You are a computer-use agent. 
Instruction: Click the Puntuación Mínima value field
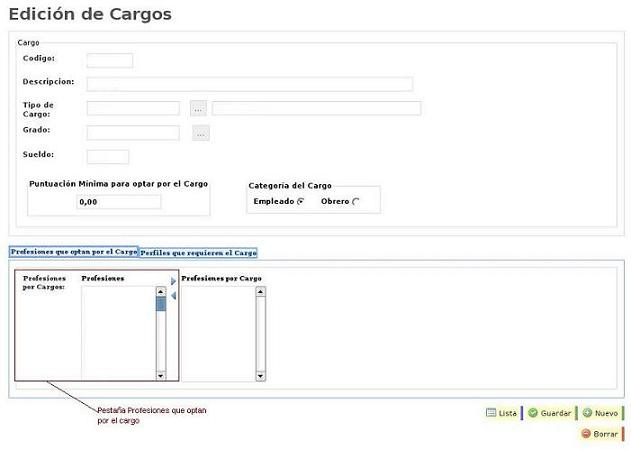tap(118, 202)
